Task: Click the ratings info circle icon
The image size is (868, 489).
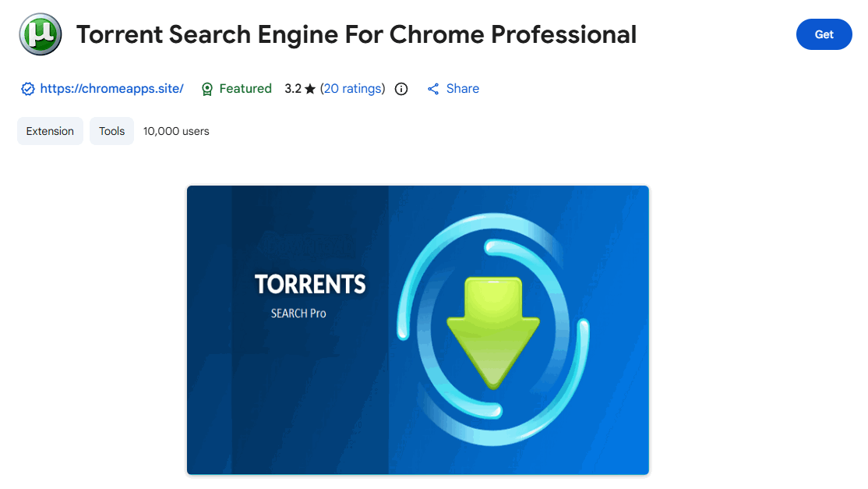Action: (401, 89)
